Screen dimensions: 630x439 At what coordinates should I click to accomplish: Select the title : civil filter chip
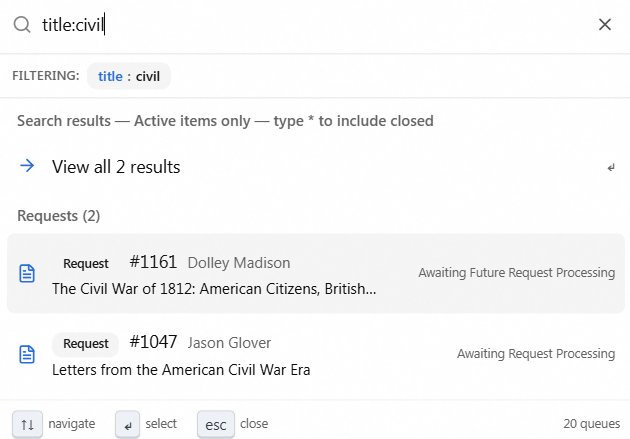[x=129, y=76]
